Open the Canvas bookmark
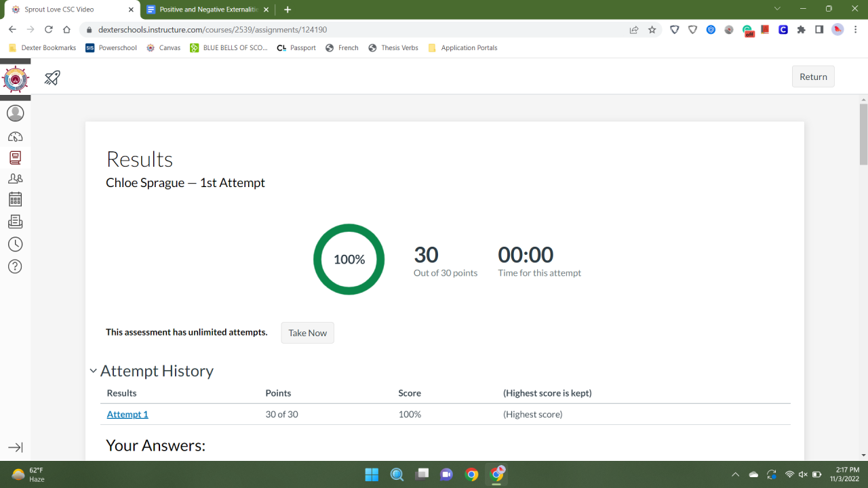868x488 pixels. pyautogui.click(x=163, y=48)
